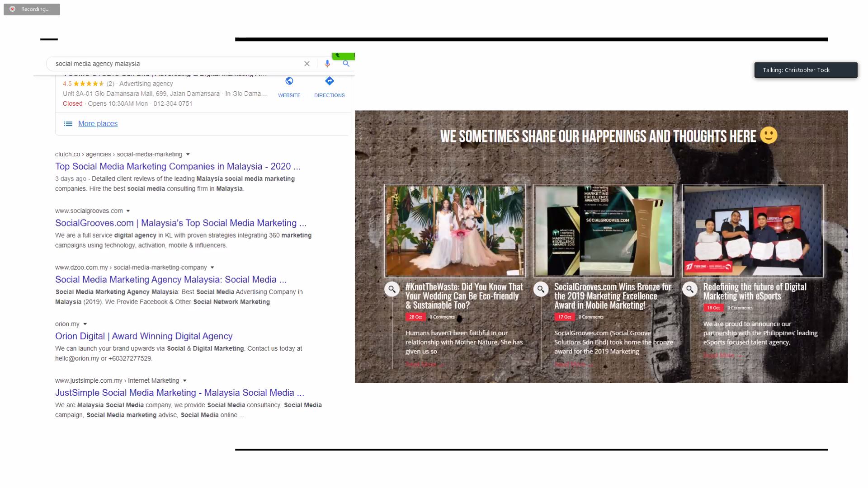
Task: Open the #KnotTheWaste blog post title
Action: [x=464, y=296]
